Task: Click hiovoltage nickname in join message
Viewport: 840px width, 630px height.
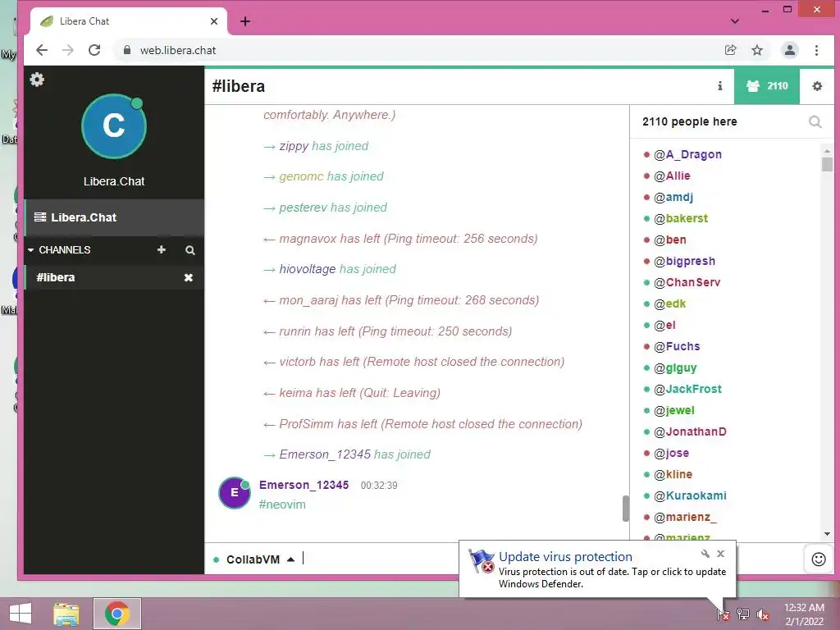Action: (308, 269)
